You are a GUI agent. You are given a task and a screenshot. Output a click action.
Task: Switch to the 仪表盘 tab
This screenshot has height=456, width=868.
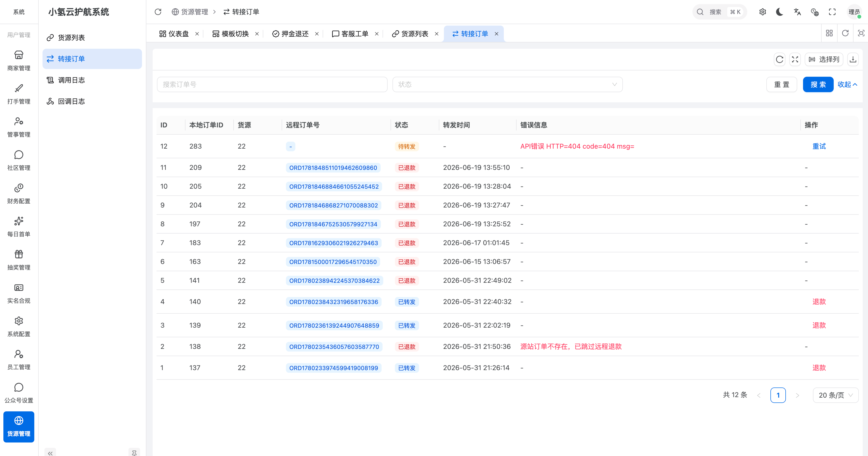(174, 34)
